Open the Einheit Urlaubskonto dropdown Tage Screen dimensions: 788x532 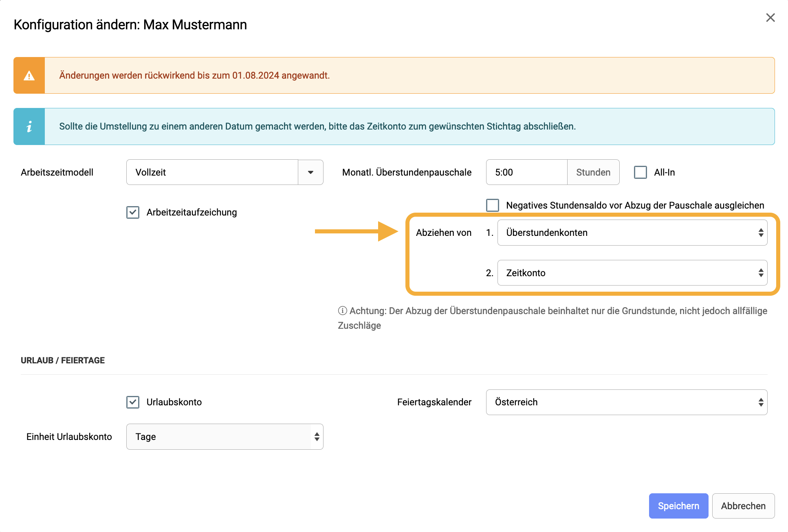pyautogui.click(x=225, y=437)
